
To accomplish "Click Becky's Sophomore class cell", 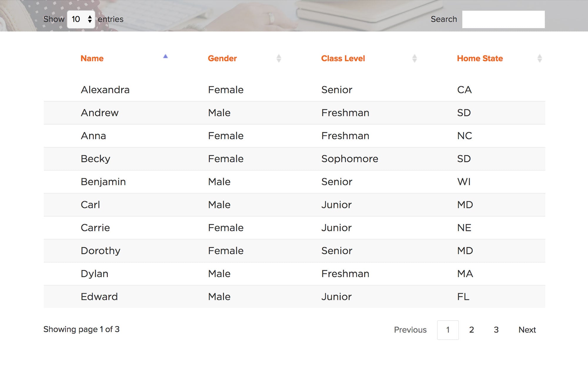I will point(350,159).
